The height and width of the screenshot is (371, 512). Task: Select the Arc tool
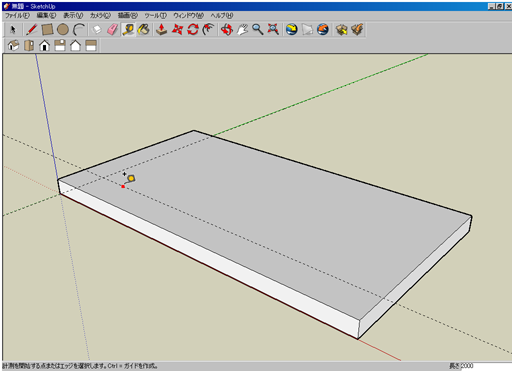point(79,30)
